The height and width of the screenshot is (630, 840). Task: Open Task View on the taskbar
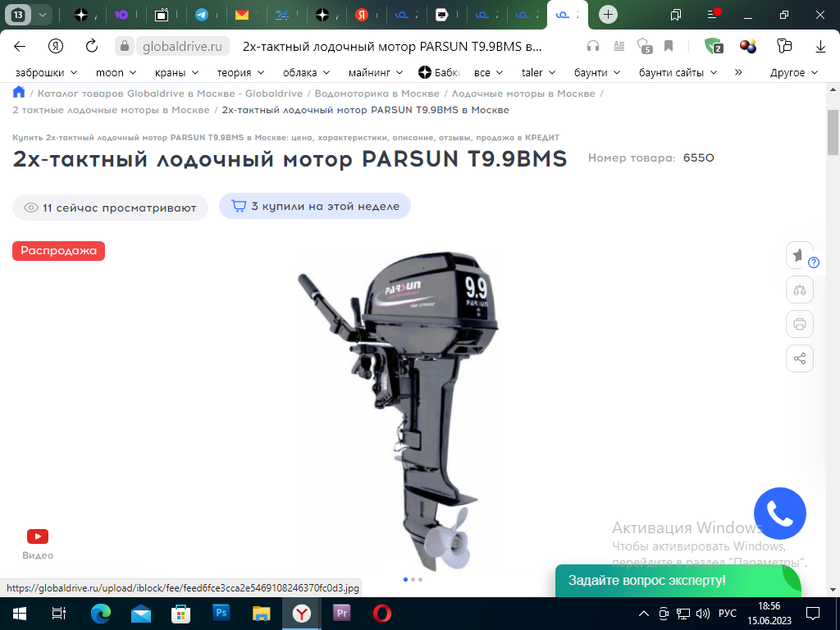pyautogui.click(x=59, y=614)
